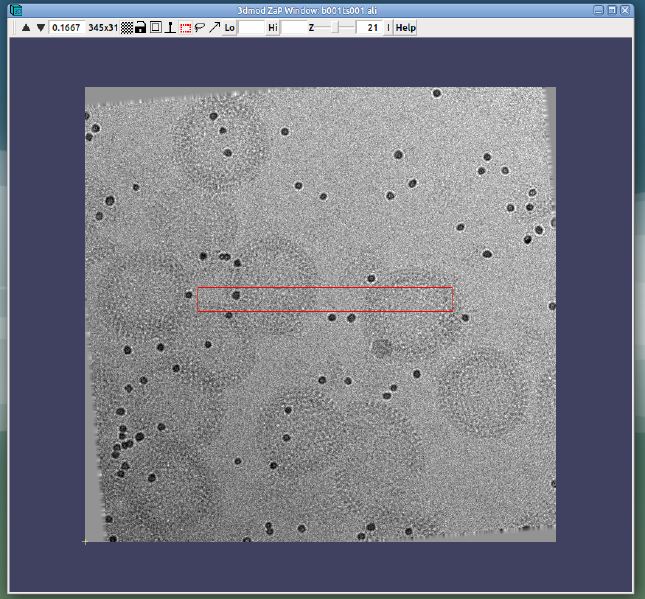Click the info 'I' button

388,28
